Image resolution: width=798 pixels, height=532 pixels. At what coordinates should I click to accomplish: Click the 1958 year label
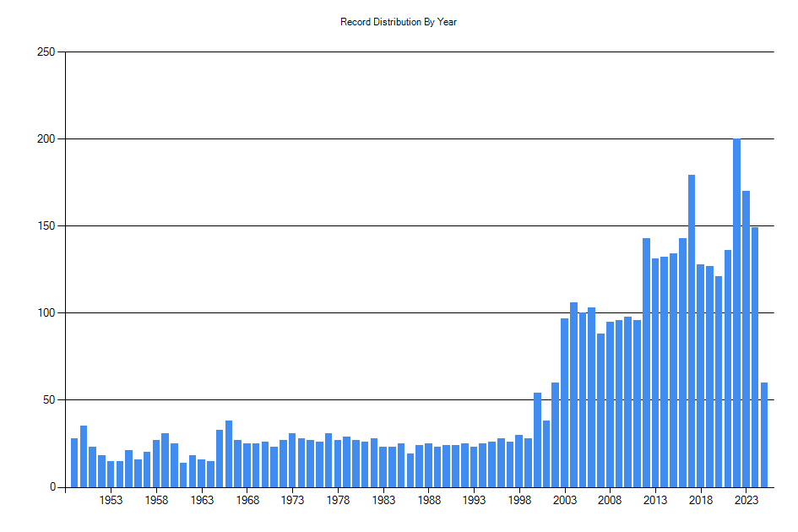coord(156,501)
